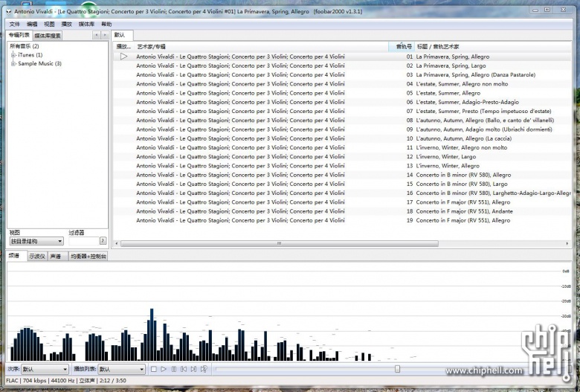Viewport: 580px width, 392px height.
Task: Expand the iTunes (1) tree node
Action: (x=13, y=55)
